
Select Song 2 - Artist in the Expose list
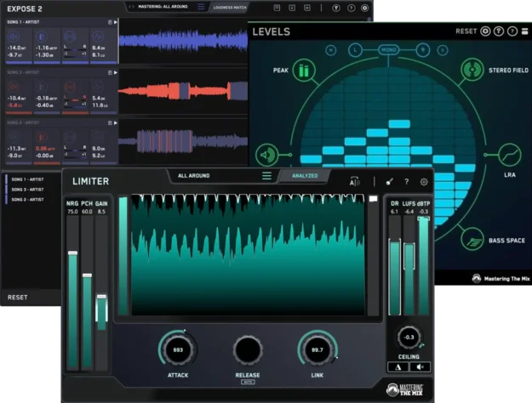[x=27, y=200]
